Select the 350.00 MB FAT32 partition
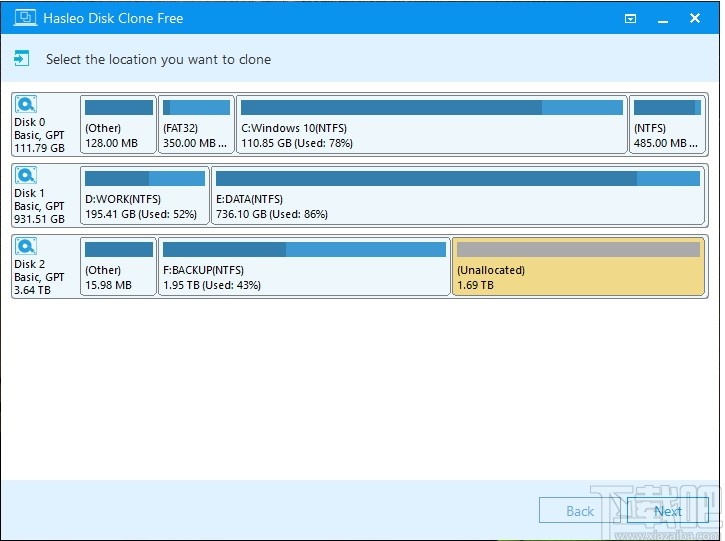 tap(197, 124)
